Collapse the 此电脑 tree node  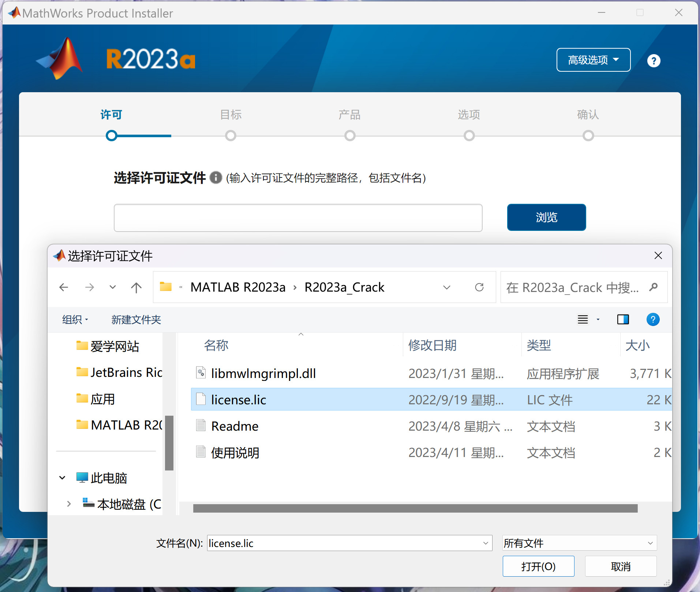click(x=62, y=478)
